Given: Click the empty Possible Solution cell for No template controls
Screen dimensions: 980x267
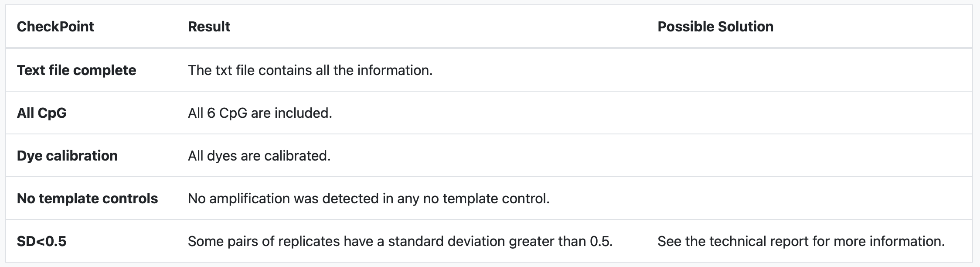Looking at the screenshot, I should coord(811,199).
